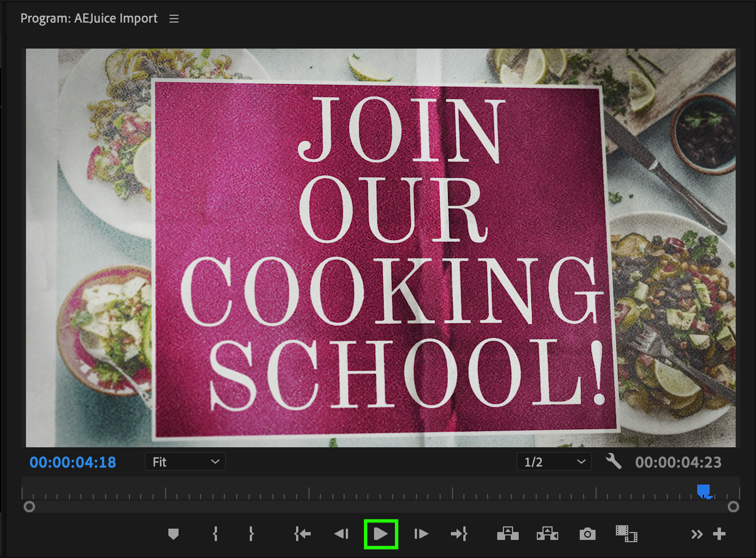
Task: Step back one frame
Action: 341,534
